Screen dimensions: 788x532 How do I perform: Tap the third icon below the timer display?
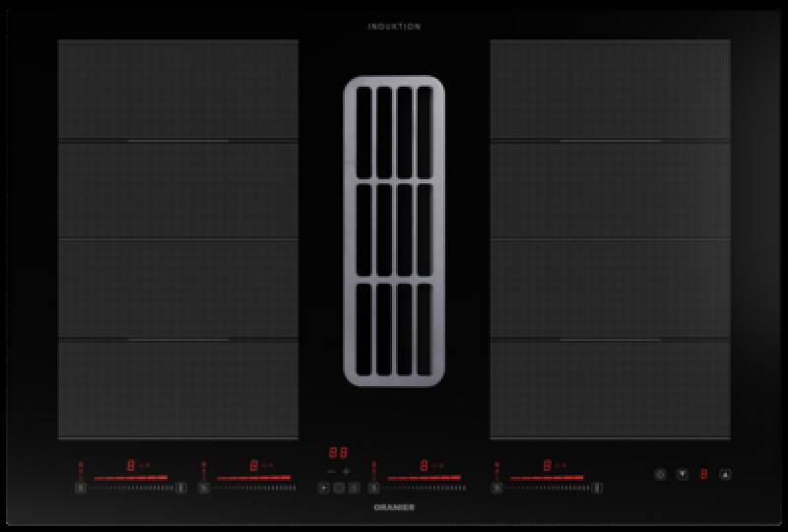click(354, 487)
